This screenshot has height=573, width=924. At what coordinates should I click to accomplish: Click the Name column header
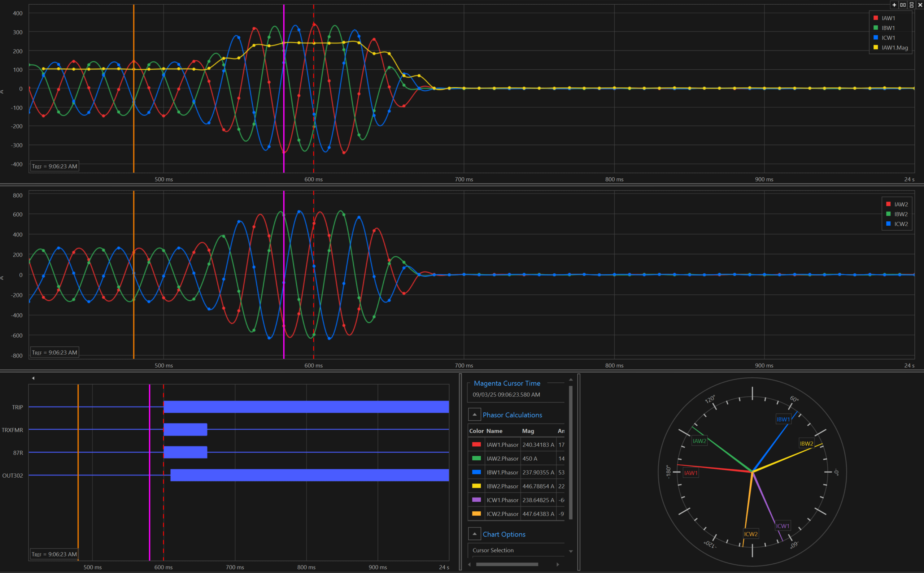click(x=494, y=431)
